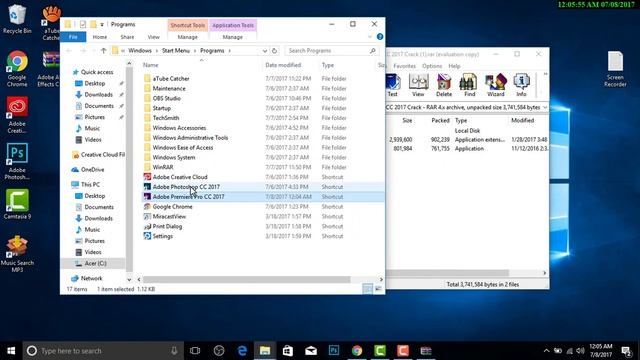Launch Microsoft Edge from the taskbar
The width and height of the screenshot is (640, 360).
(x=242, y=351)
